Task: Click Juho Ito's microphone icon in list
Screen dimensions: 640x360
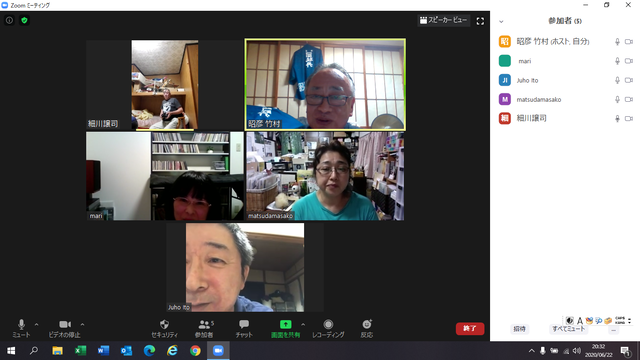Action: point(617,80)
